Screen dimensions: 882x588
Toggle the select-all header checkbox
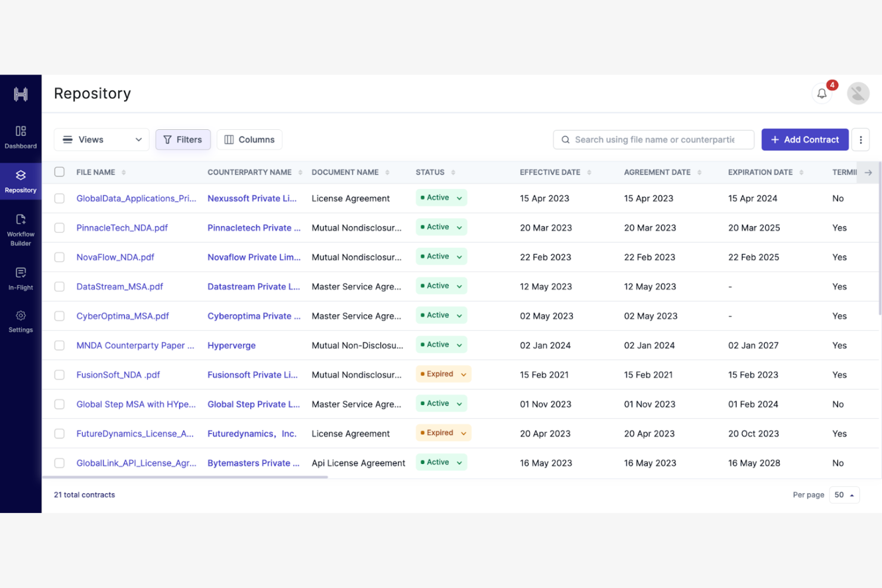click(x=60, y=172)
